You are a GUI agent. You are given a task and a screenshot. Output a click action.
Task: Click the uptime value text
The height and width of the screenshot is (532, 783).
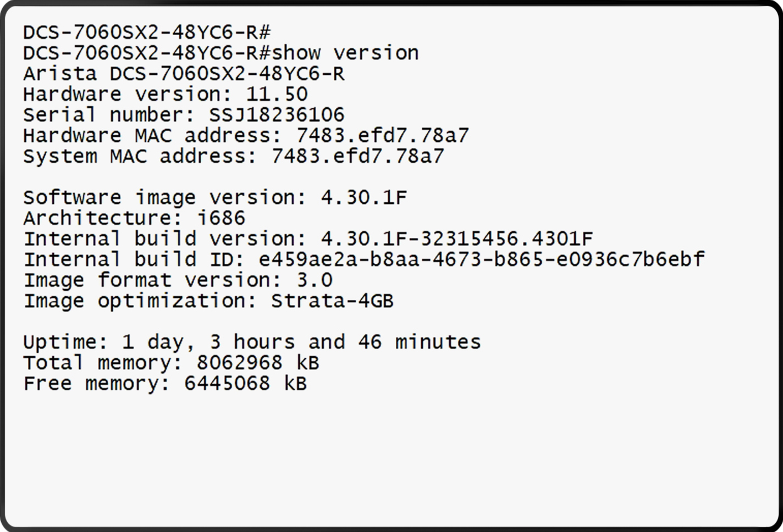(301, 342)
